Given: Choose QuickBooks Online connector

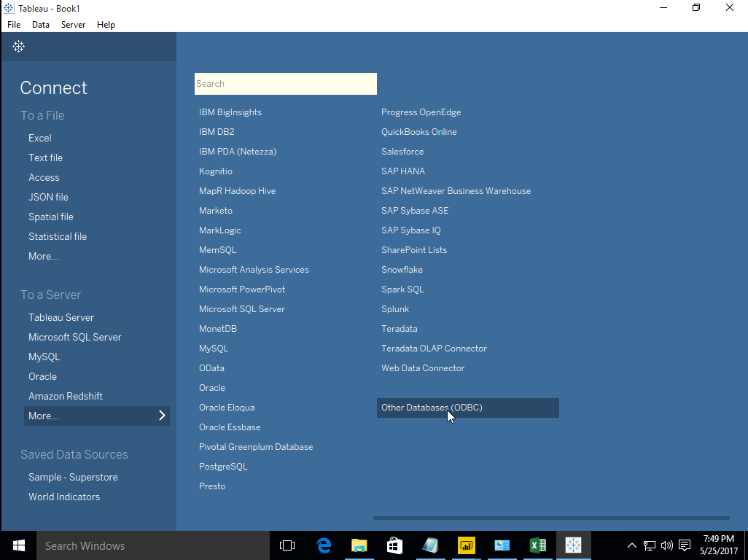Looking at the screenshot, I should coord(419,132).
